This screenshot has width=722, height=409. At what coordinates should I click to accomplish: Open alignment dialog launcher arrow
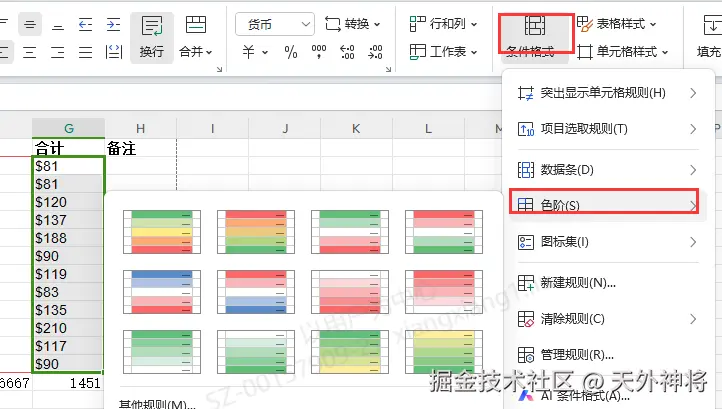[x=219, y=69]
